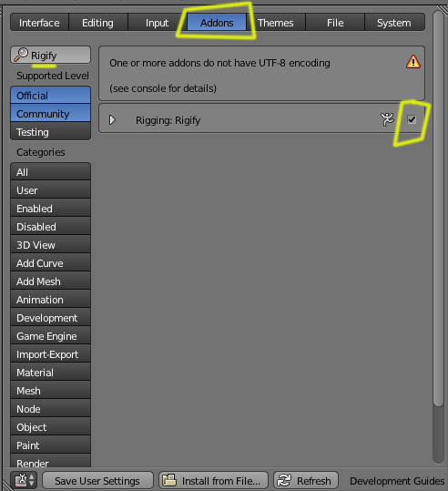Select the Animation category
The height and width of the screenshot is (491, 448).
[x=50, y=300]
